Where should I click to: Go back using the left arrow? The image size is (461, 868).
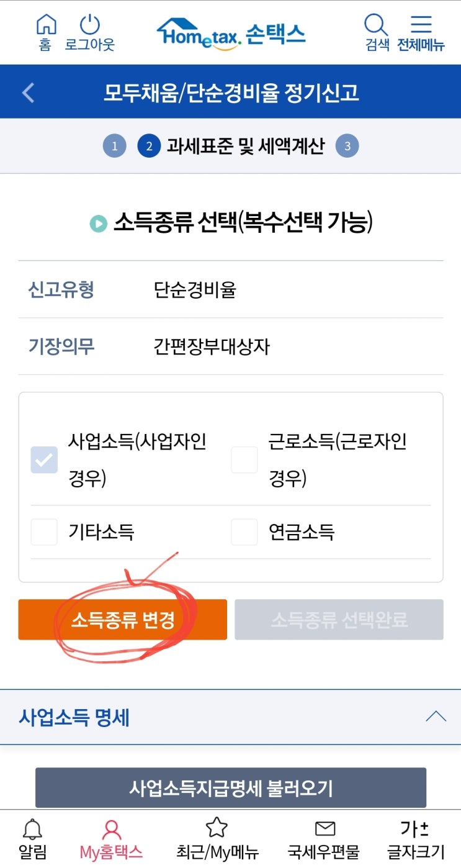coord(28,93)
